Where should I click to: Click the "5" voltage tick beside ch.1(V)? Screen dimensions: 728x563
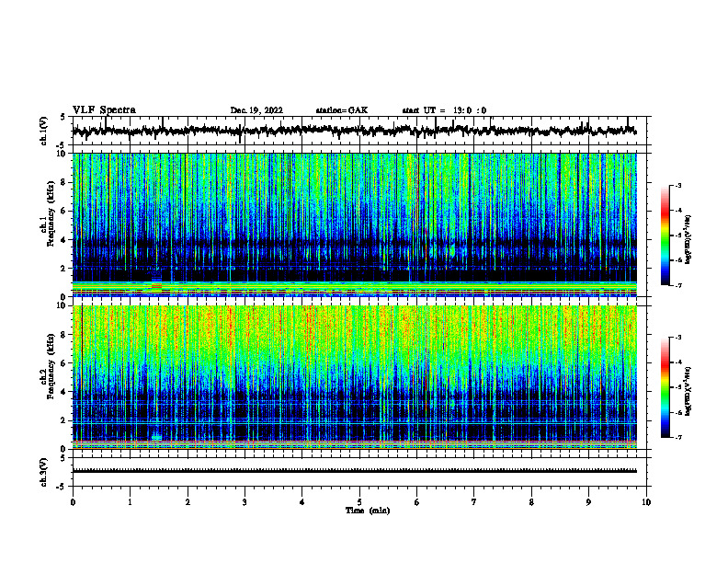[x=63, y=117]
